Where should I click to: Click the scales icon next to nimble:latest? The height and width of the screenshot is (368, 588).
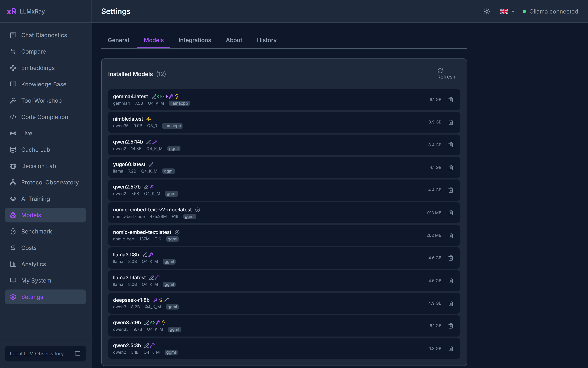tap(148, 119)
